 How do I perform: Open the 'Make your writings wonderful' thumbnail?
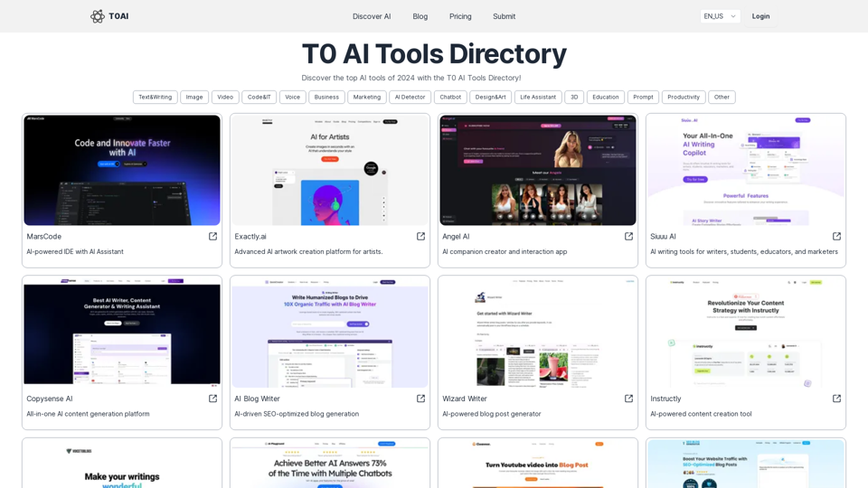click(122, 464)
